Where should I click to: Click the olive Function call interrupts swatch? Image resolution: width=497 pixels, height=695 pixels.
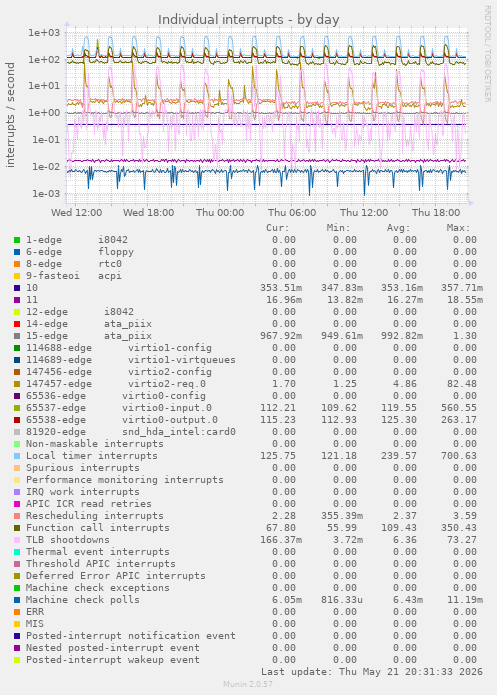(x=17, y=528)
